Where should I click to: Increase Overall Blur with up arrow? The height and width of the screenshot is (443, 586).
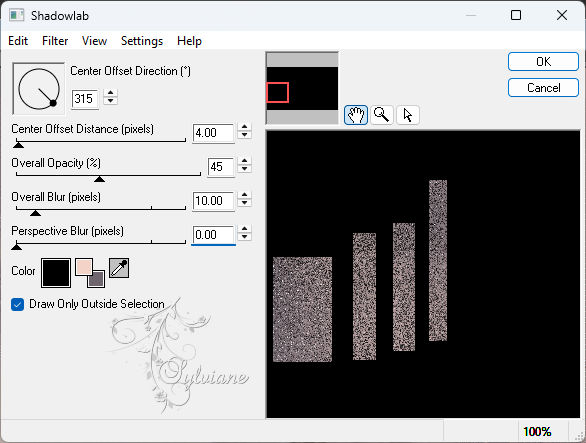244,196
